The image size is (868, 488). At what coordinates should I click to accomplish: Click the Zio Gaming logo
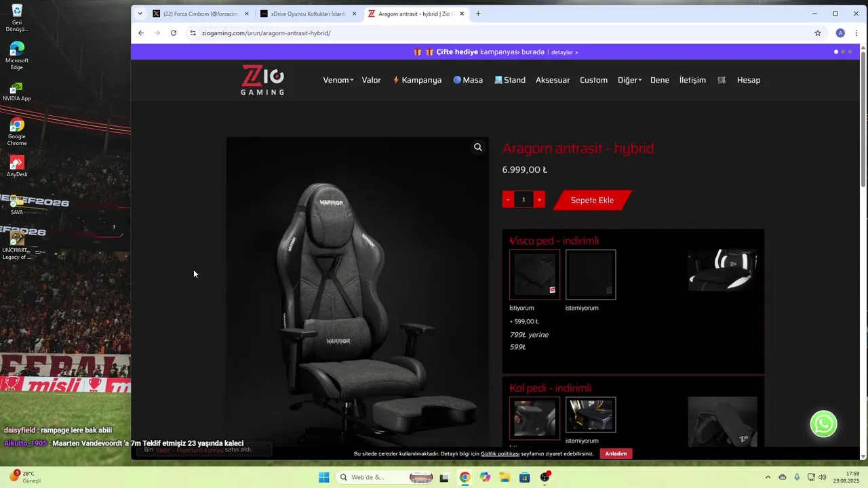tap(262, 80)
